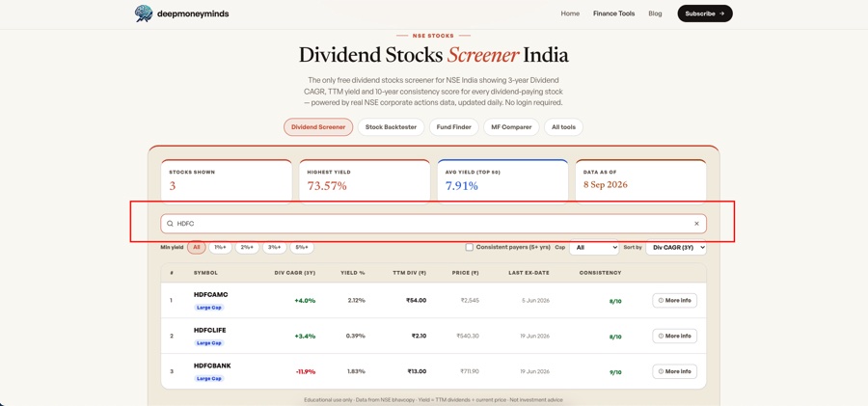Click the Highest Yield 73.57% card
This screenshot has width=868, height=406.
click(365, 182)
